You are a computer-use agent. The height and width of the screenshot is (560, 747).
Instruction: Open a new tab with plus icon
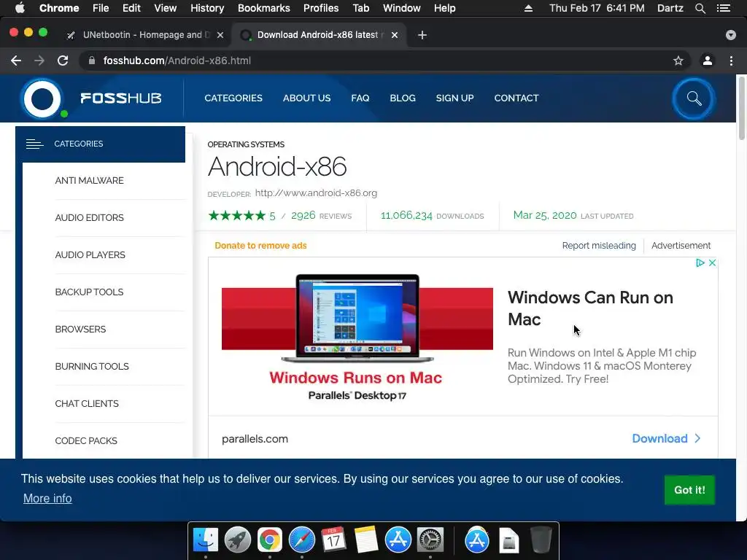point(422,35)
